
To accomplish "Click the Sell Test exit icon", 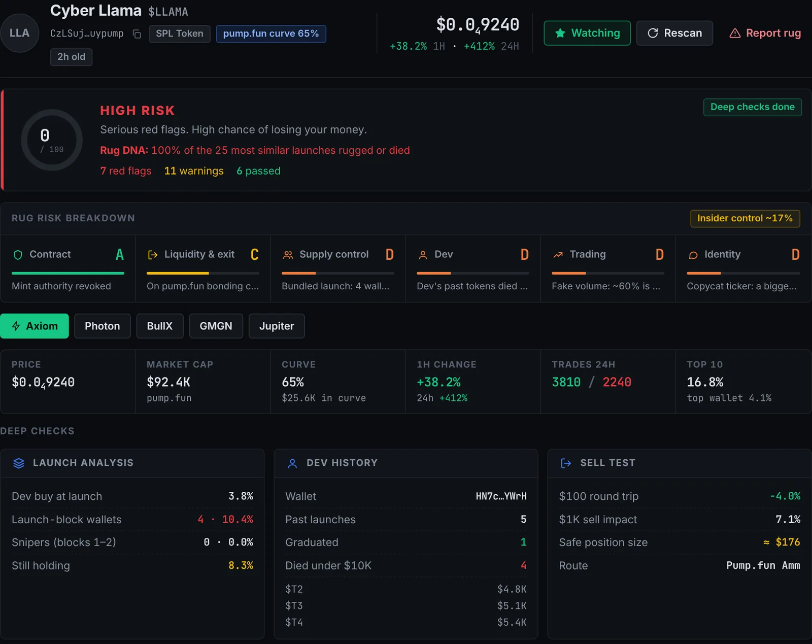I will pos(566,463).
